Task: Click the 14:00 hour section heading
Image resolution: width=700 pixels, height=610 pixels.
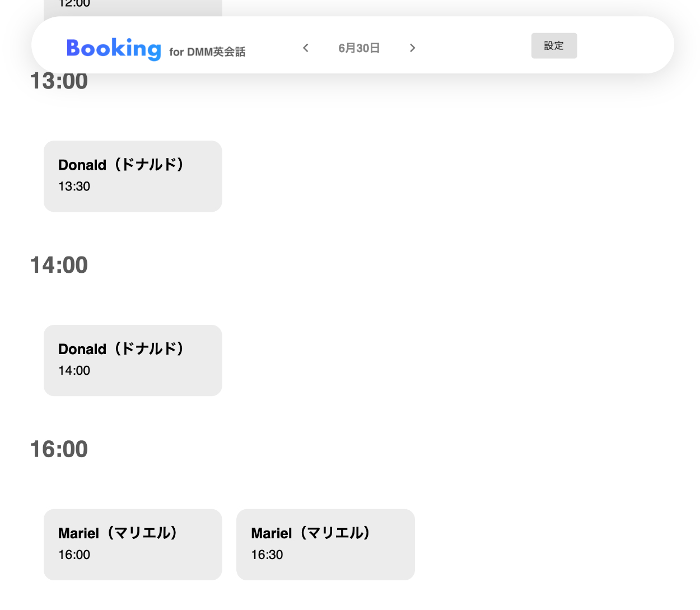Action: click(59, 265)
